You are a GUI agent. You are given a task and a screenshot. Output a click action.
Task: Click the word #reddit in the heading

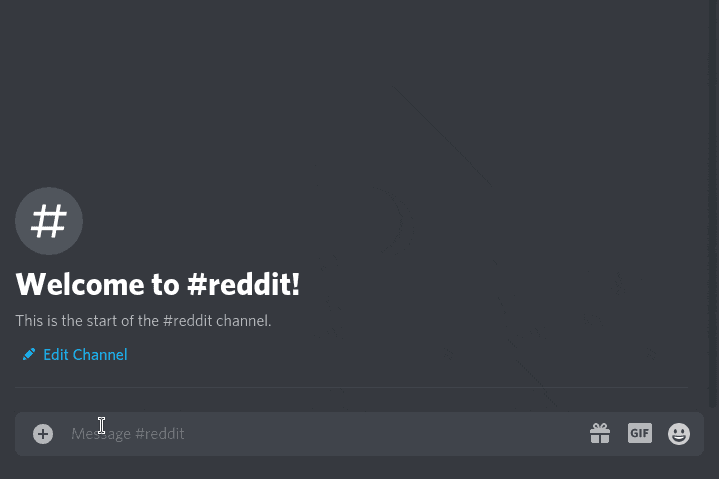243,284
